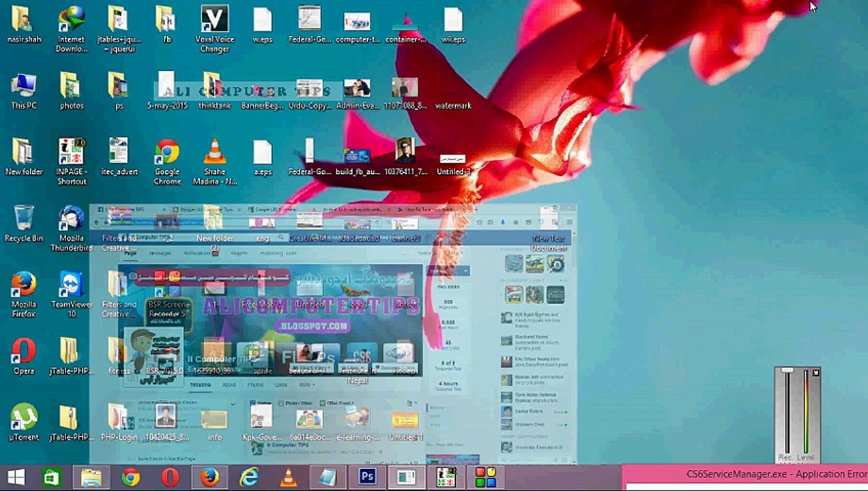Select the itec_advert file
The width and height of the screenshot is (868, 491).
coord(119,158)
